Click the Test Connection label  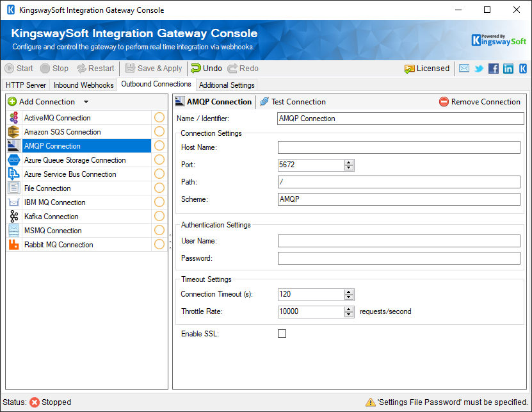(x=298, y=101)
